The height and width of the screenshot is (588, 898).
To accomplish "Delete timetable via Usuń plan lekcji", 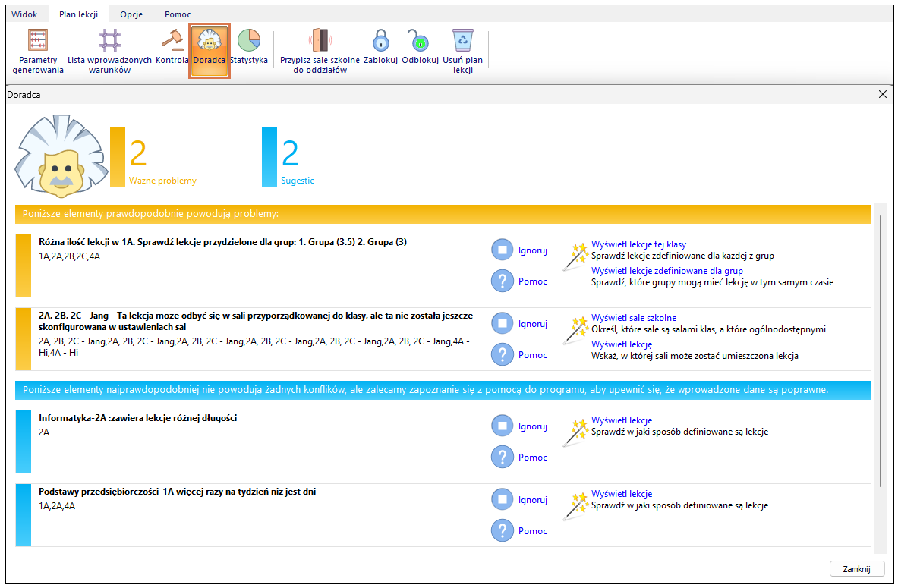I will tap(463, 52).
